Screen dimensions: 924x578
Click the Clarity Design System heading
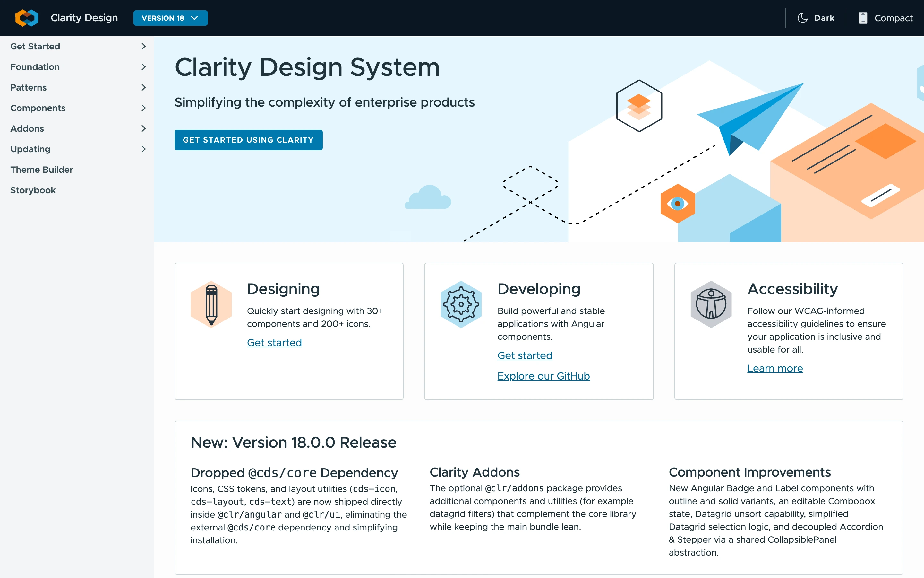(x=307, y=67)
